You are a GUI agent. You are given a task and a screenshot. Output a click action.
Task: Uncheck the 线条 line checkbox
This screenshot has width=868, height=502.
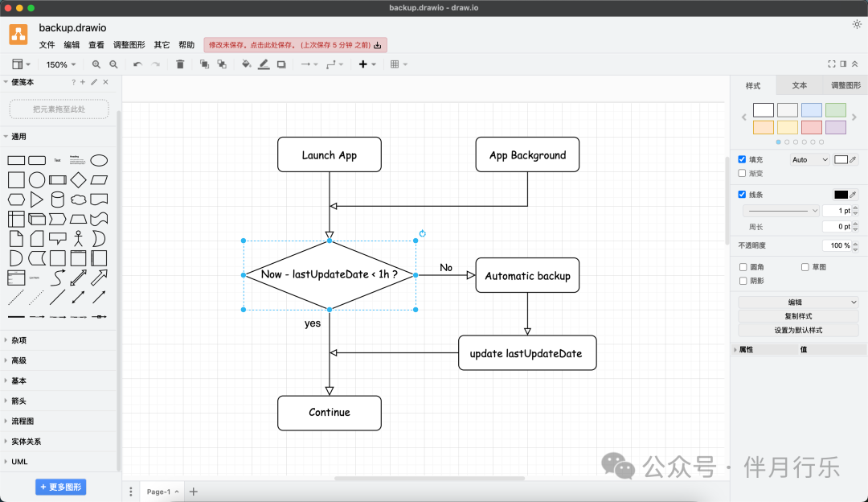(742, 195)
